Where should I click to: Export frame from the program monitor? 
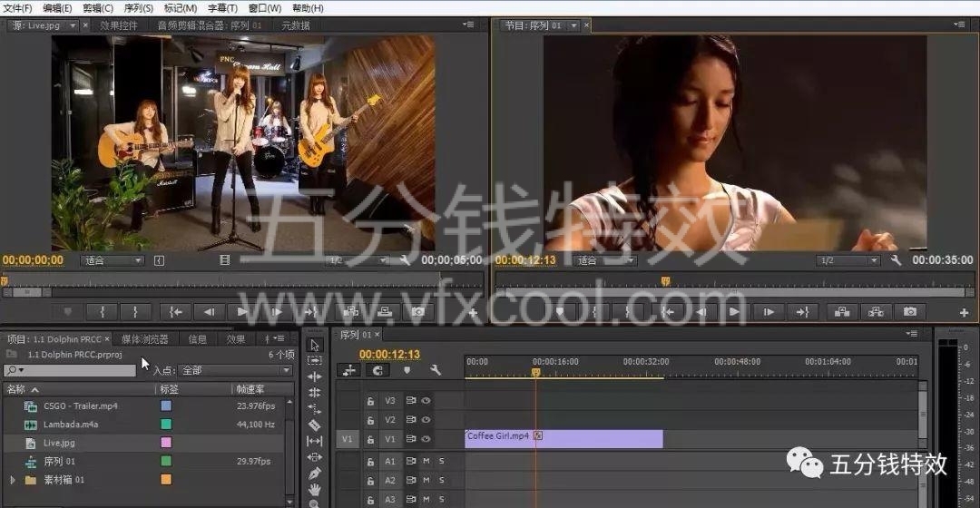click(910, 311)
